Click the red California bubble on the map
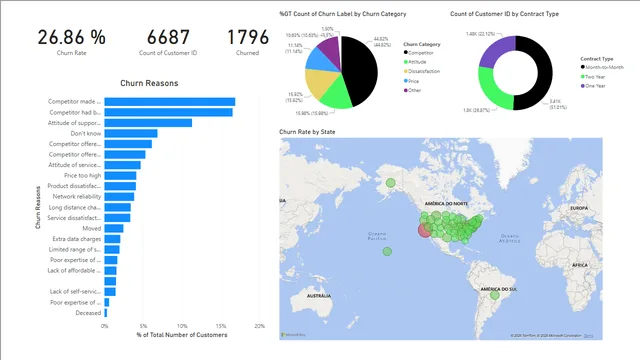This screenshot has width=640, height=360. pos(424,230)
